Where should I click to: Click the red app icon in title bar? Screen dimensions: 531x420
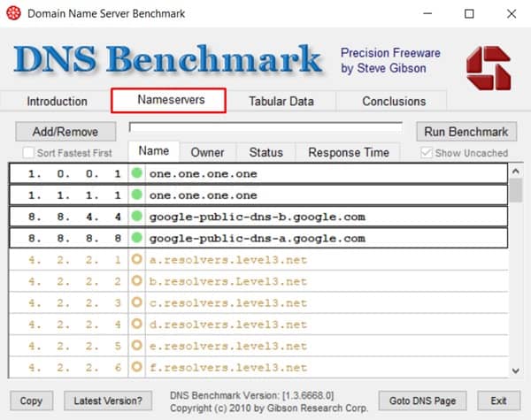point(13,13)
